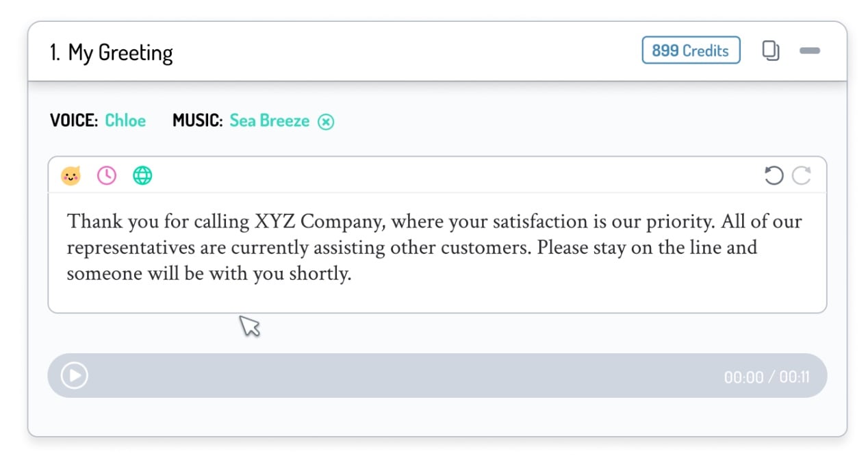Image resolution: width=868 pixels, height=458 pixels.
Task: Duplicate the My Greeting card
Action: point(771,51)
